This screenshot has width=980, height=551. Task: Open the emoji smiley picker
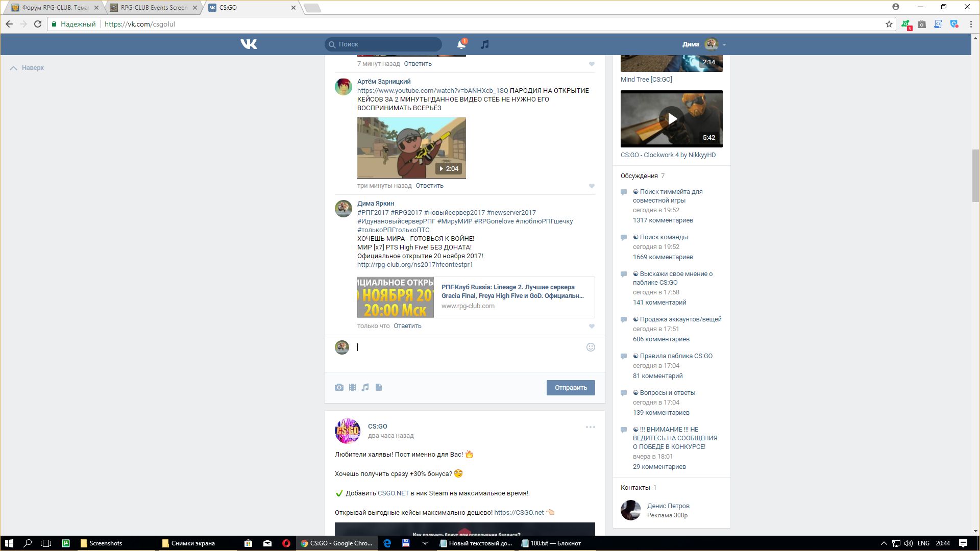(x=591, y=347)
